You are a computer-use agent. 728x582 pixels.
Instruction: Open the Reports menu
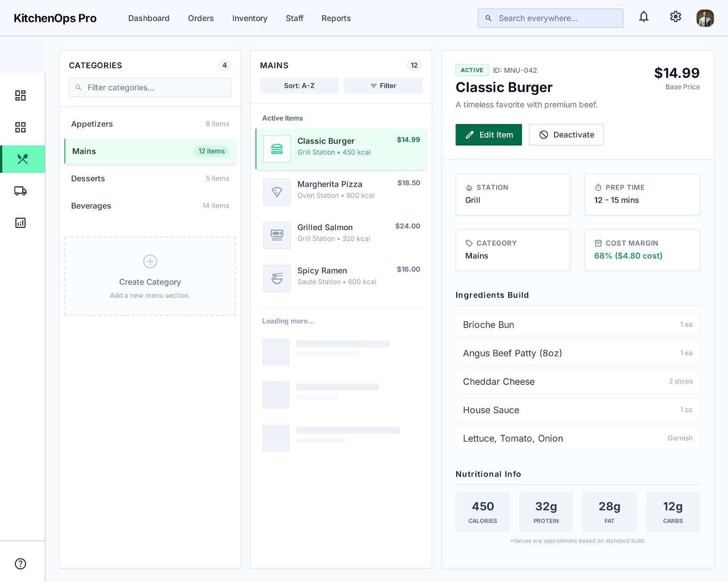coord(336,18)
